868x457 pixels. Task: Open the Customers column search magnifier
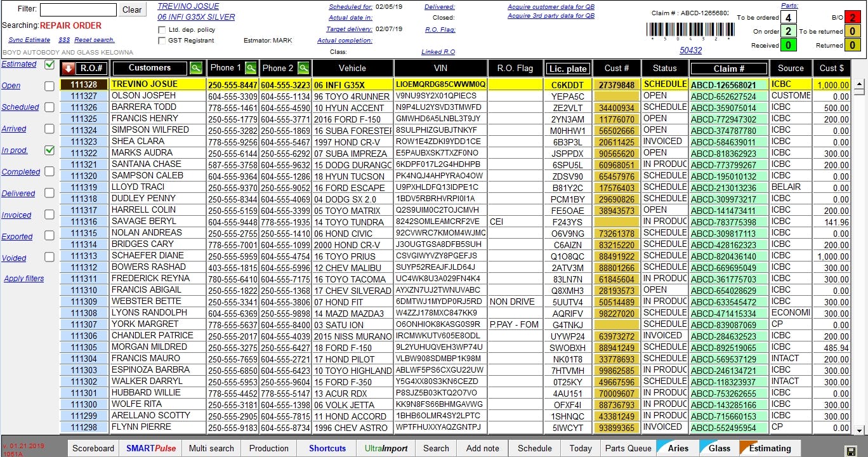[x=196, y=68]
